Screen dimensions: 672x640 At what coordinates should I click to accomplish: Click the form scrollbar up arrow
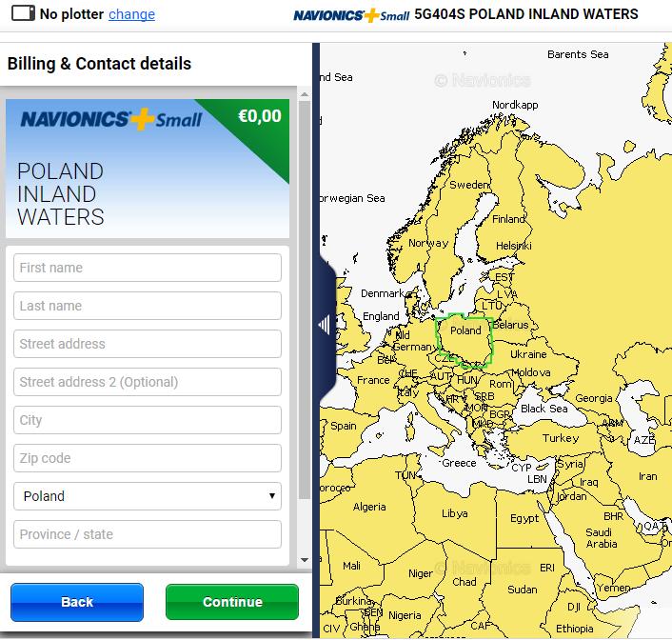click(305, 94)
